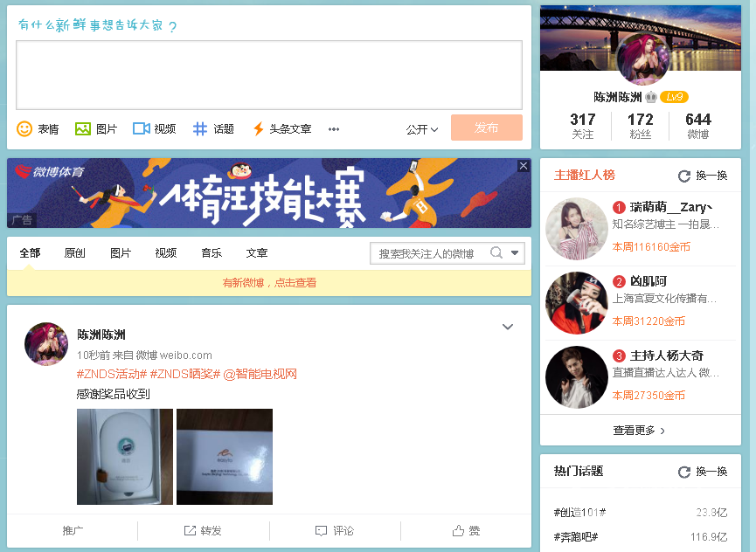Viewport: 756px width, 552px height.
Task: Click the rank 1 badge for 瑞萌萌__Zary
Action: pos(619,208)
